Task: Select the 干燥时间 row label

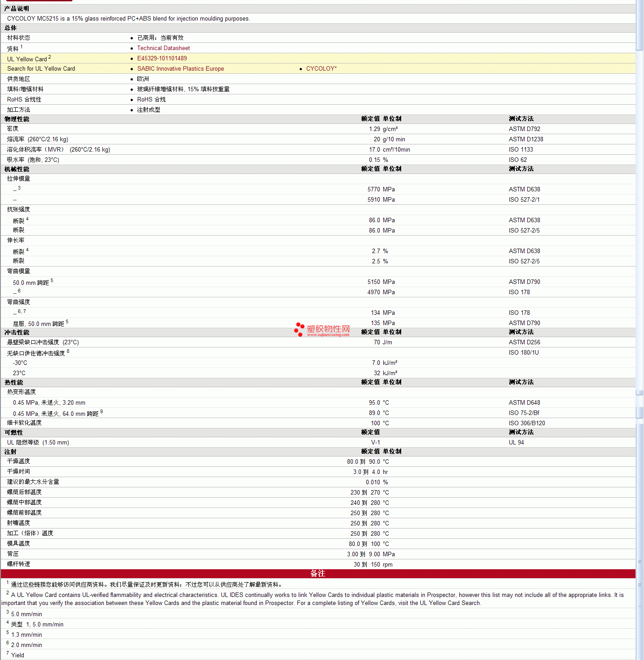Action: click(x=18, y=472)
